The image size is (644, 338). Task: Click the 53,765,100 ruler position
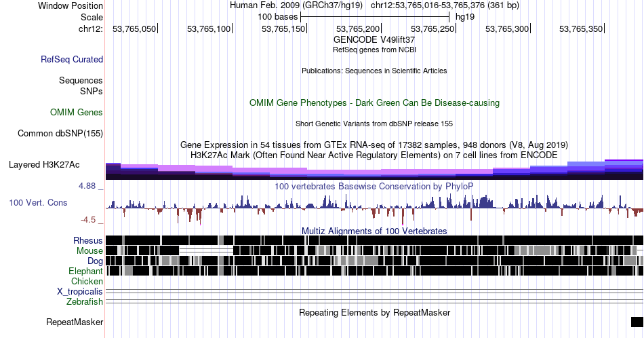[x=209, y=29]
